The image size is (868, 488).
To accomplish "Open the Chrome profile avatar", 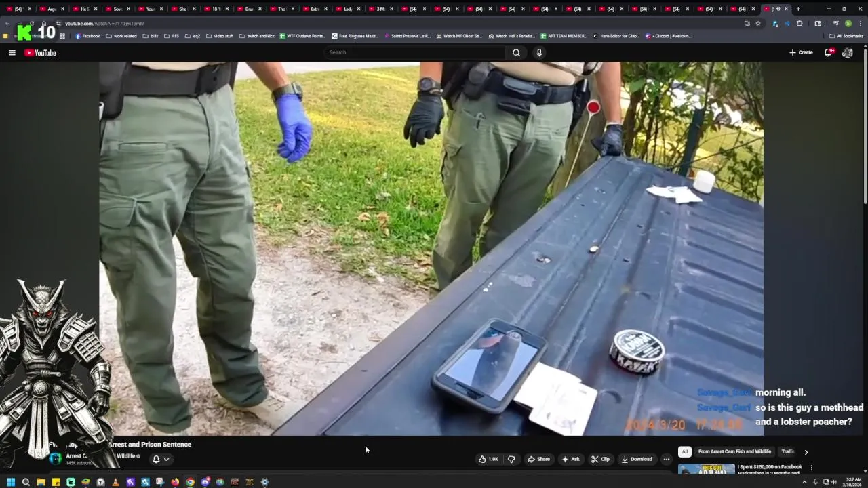I will [x=848, y=23].
